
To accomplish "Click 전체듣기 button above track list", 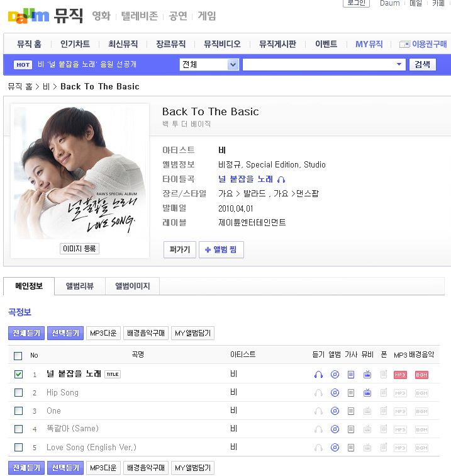I will [x=26, y=333].
